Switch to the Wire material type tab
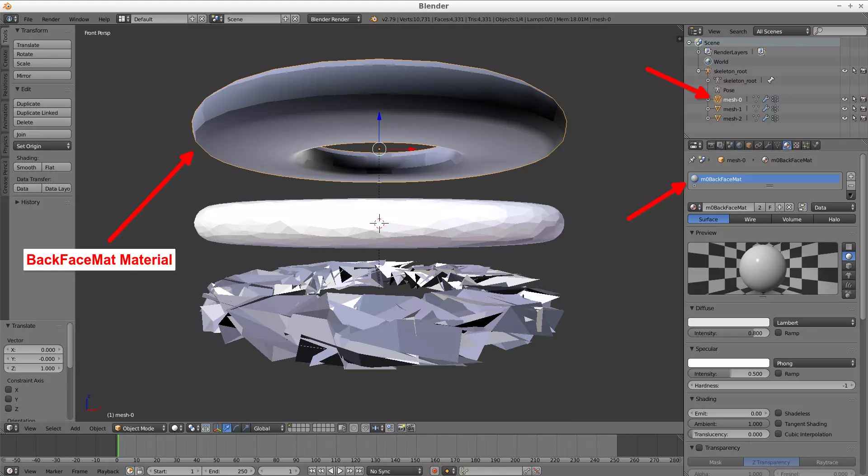This screenshot has width=868, height=476. (x=750, y=219)
